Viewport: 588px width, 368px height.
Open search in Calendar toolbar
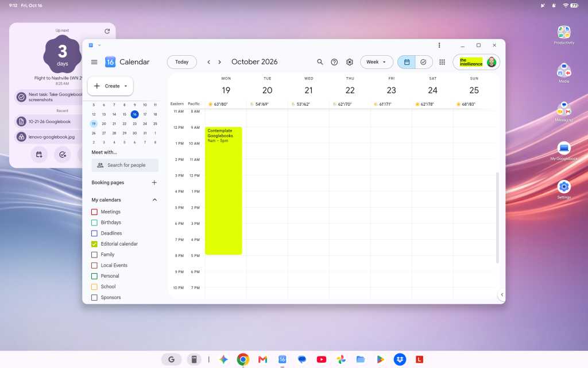[320, 62]
